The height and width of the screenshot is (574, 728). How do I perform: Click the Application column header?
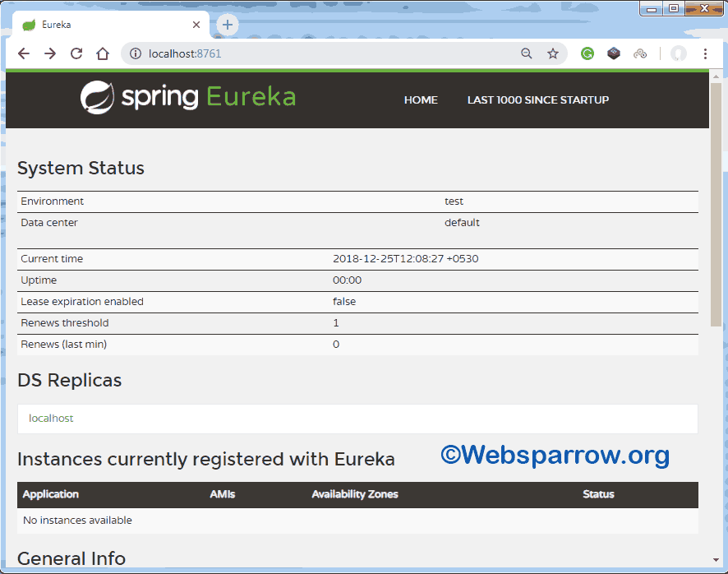[51, 494]
